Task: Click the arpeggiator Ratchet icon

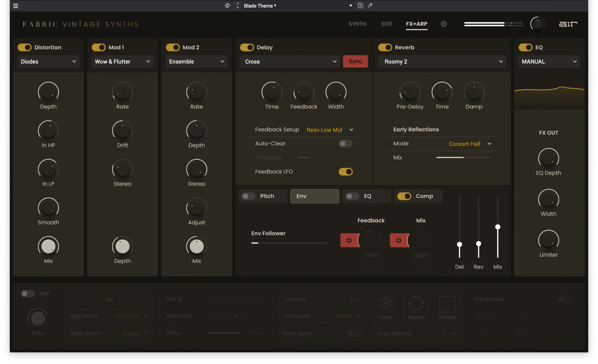Action: tap(447, 303)
